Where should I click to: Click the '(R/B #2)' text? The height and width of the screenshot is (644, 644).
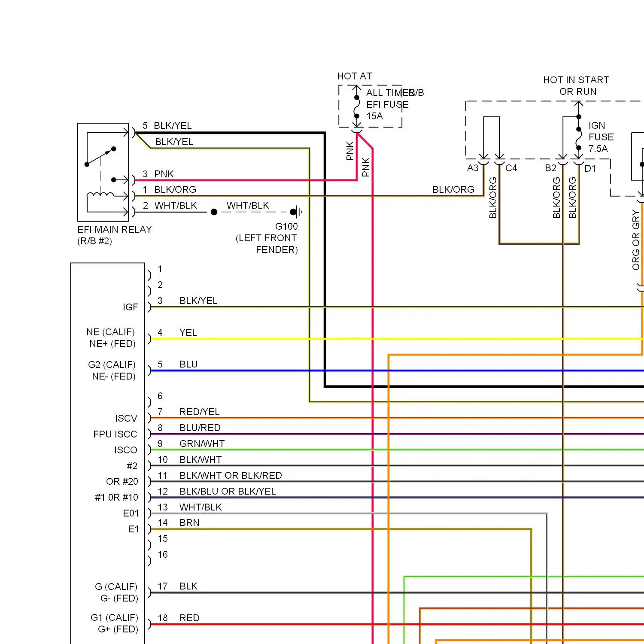[x=94, y=241]
